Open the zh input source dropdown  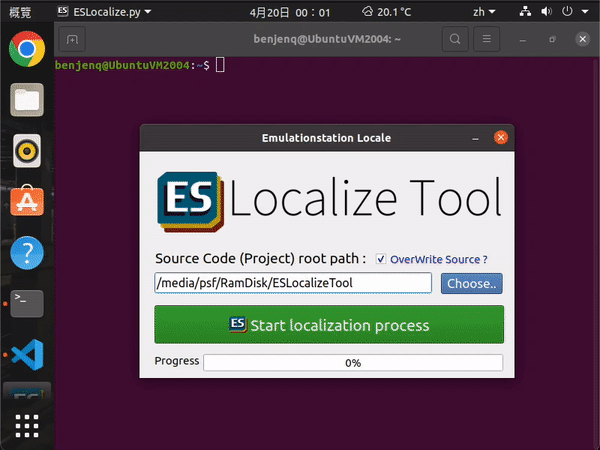[484, 12]
